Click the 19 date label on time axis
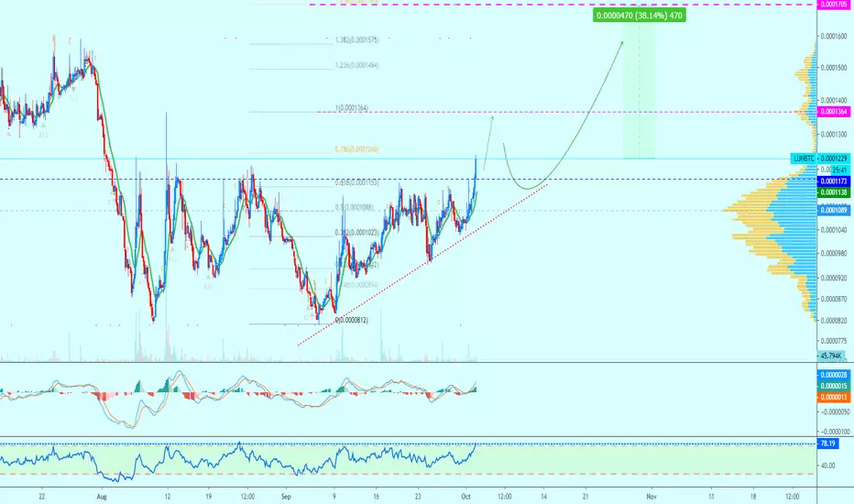 pyautogui.click(x=209, y=497)
